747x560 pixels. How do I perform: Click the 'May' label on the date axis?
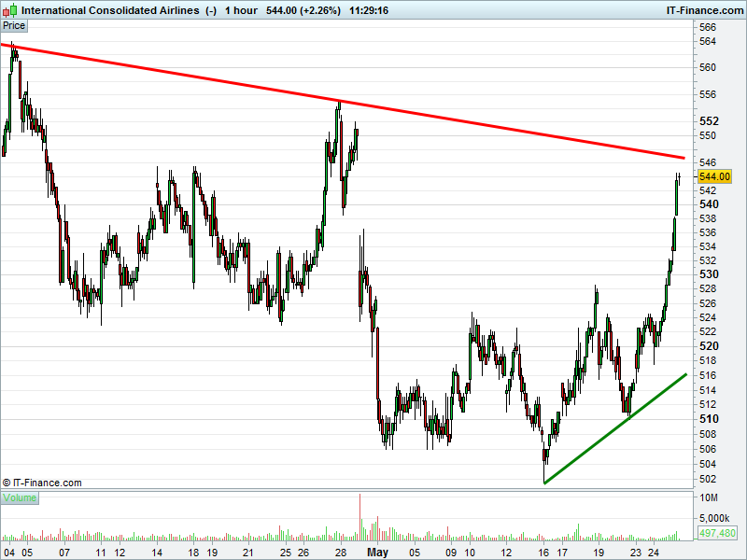tap(378, 553)
